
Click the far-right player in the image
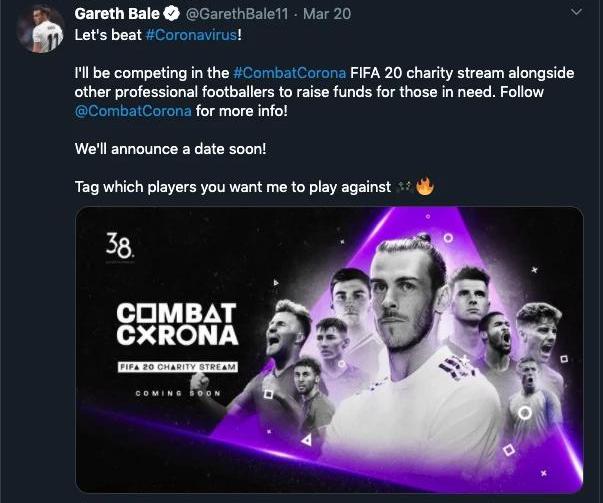coord(540,340)
